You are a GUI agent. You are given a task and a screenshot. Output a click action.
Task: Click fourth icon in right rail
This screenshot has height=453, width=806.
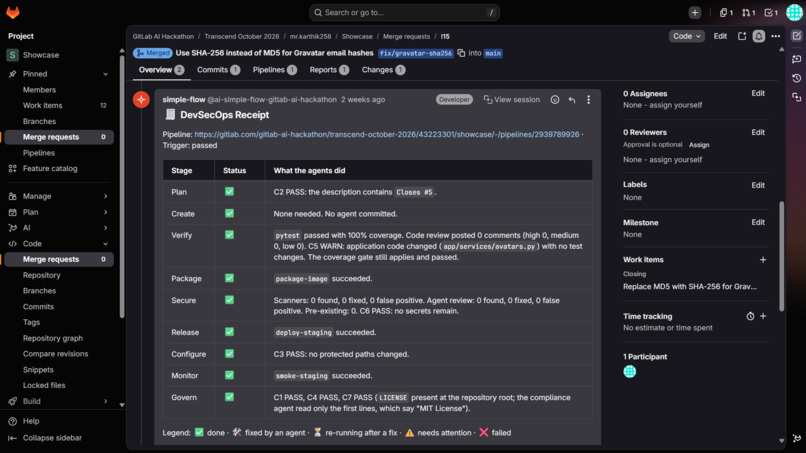click(796, 97)
